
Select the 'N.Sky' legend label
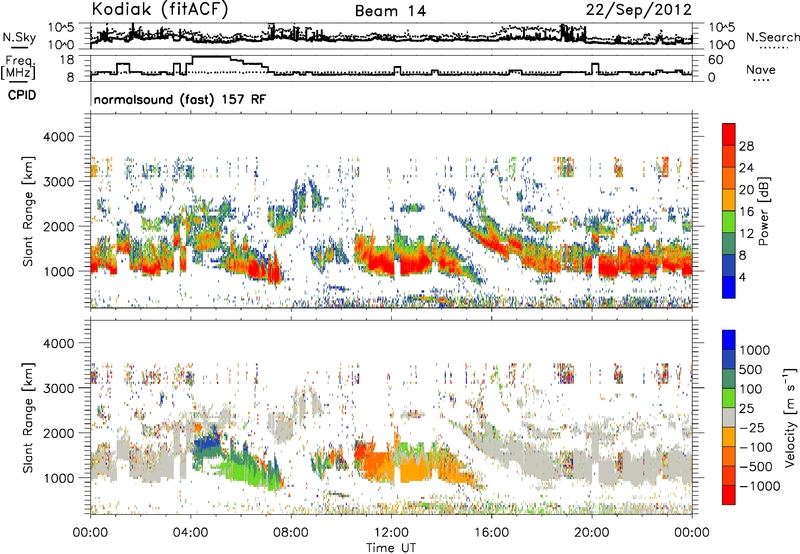click(19, 37)
